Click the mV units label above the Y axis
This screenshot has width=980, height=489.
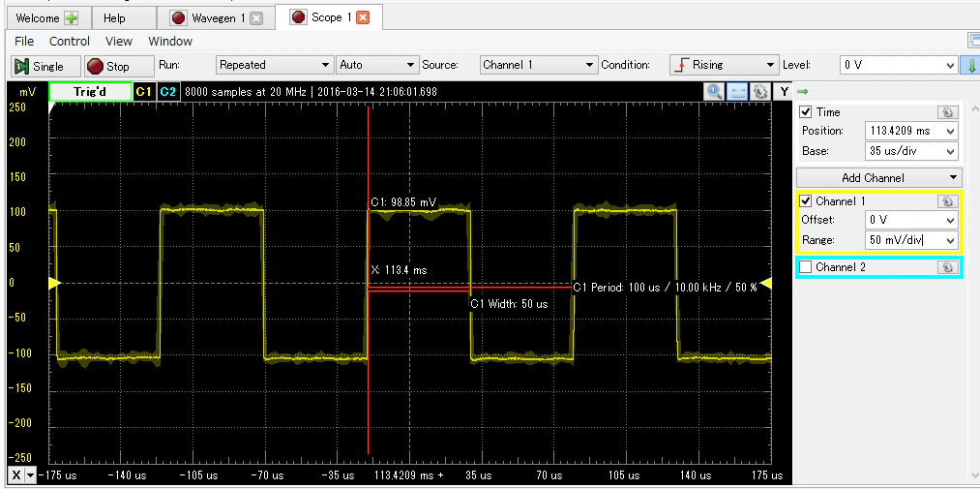coord(27,92)
